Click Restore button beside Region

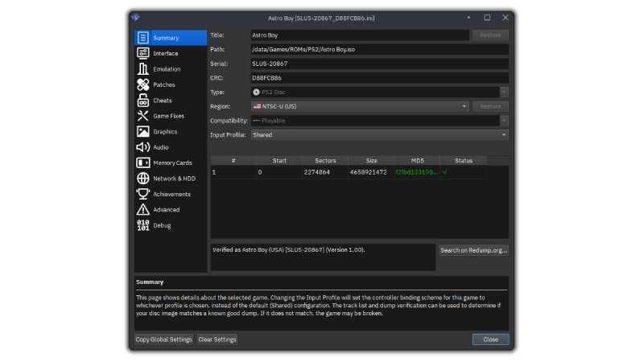(x=490, y=106)
